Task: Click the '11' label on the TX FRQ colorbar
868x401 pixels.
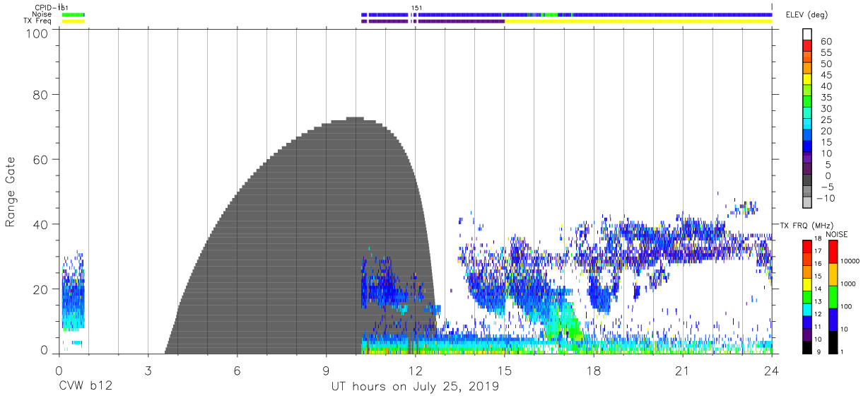Action: 818,326
